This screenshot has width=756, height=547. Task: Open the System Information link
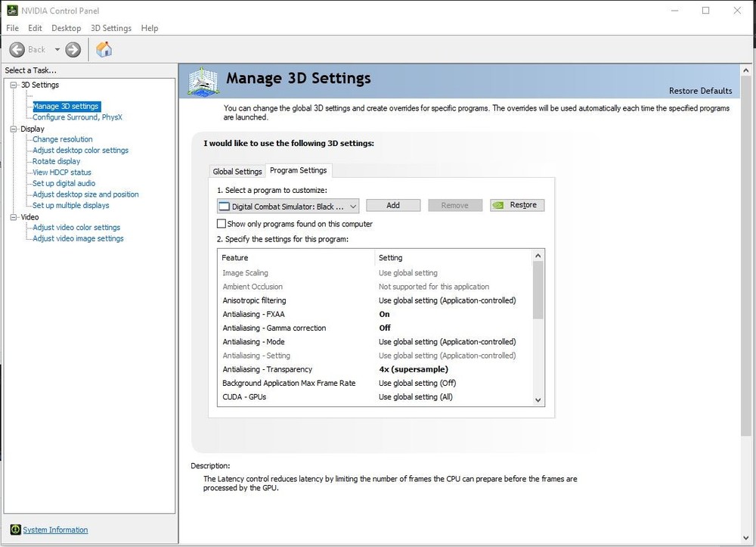click(55, 530)
